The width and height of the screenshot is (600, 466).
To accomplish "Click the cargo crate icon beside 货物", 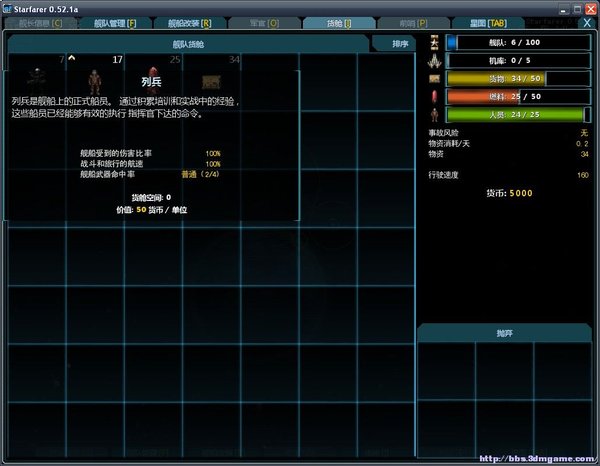I will [434, 79].
